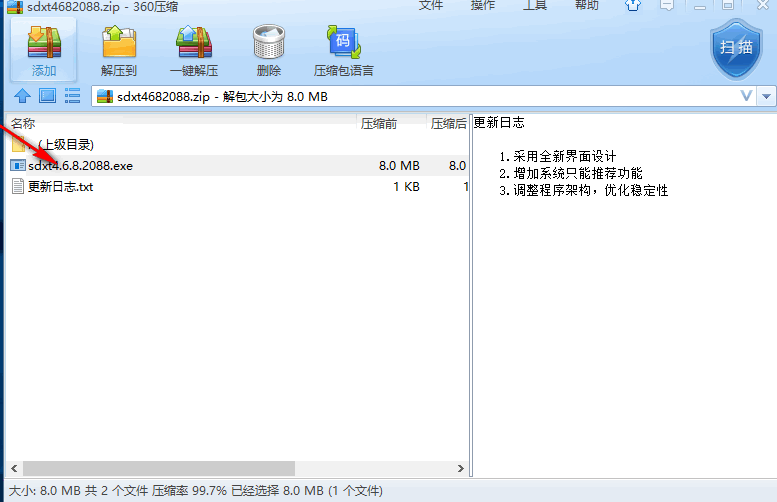Sort by 压缩前 column header
Screen dimensions: 777x502
[391, 123]
